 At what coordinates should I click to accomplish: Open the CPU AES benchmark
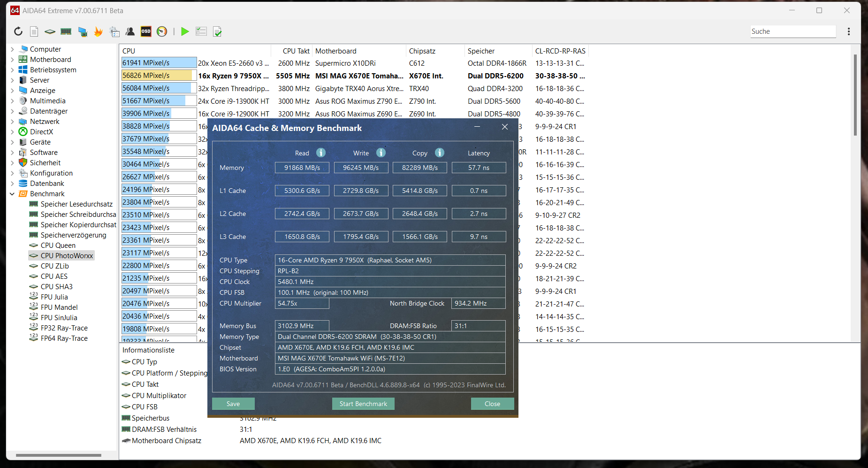54,276
